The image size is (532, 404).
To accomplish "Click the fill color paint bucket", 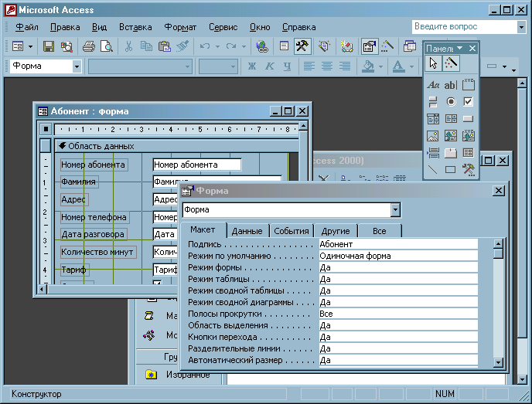I will point(368,66).
